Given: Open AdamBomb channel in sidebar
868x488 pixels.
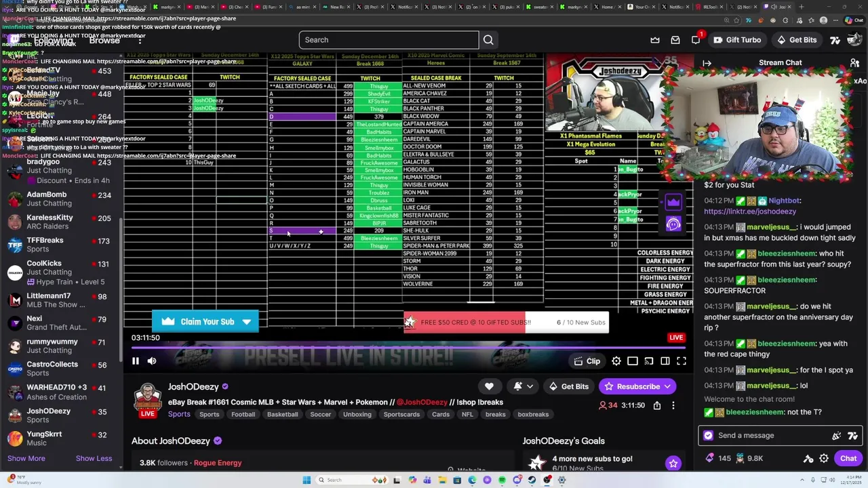Looking at the screenshot, I should 61,199.
